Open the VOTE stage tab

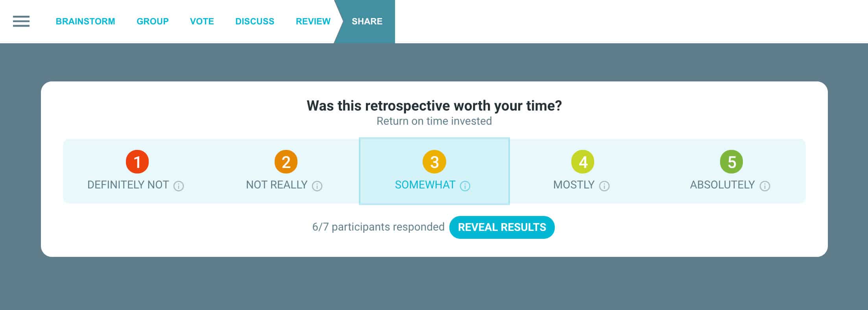[x=202, y=21]
